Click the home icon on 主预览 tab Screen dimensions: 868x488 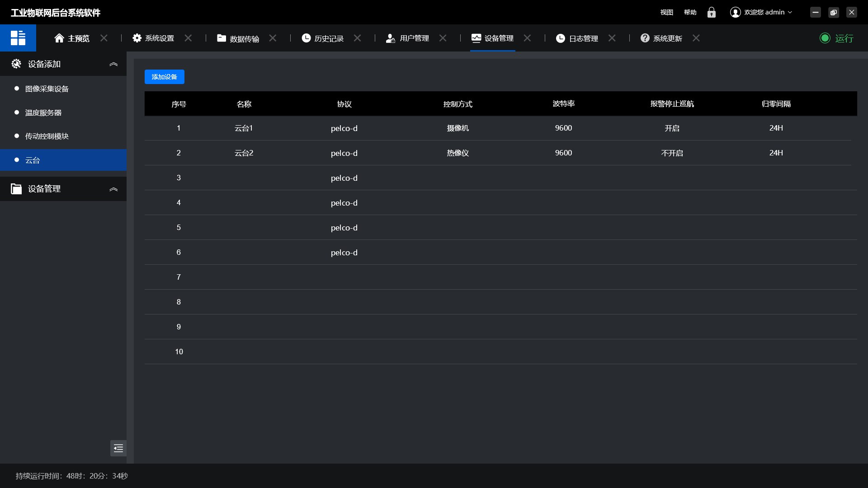(x=59, y=38)
